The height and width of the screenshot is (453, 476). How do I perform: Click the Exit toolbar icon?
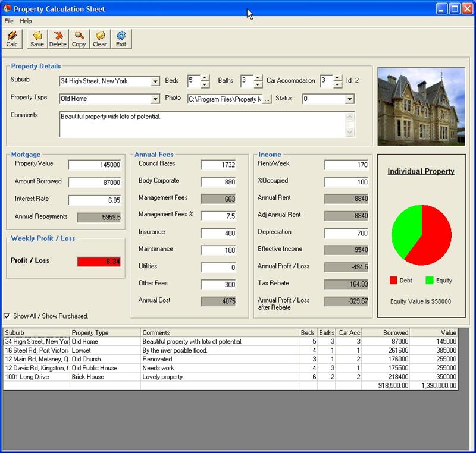click(x=121, y=39)
